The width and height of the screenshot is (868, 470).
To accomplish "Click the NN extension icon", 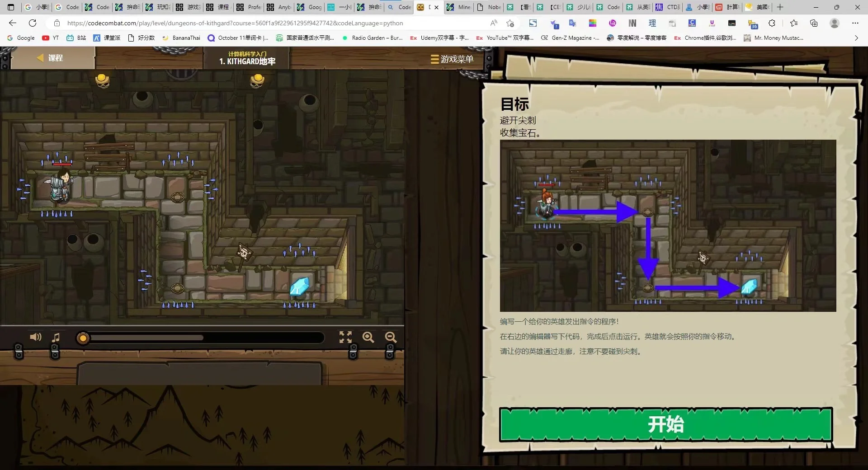I will coord(632,23).
